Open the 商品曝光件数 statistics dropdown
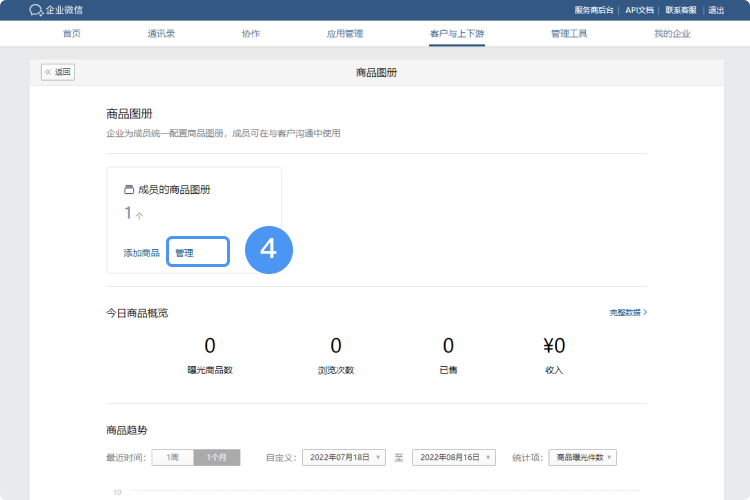 [x=583, y=457]
